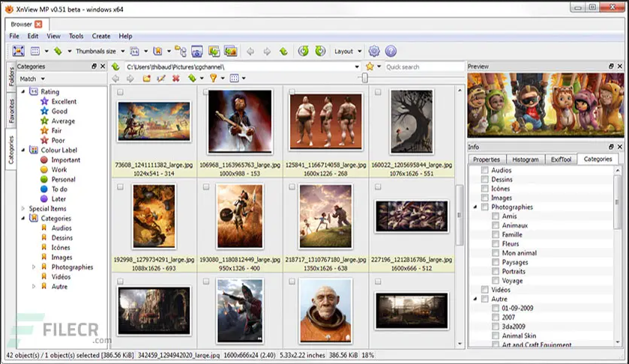Click the blue Help question mark icon
The width and height of the screenshot is (629, 364).
coord(391,52)
